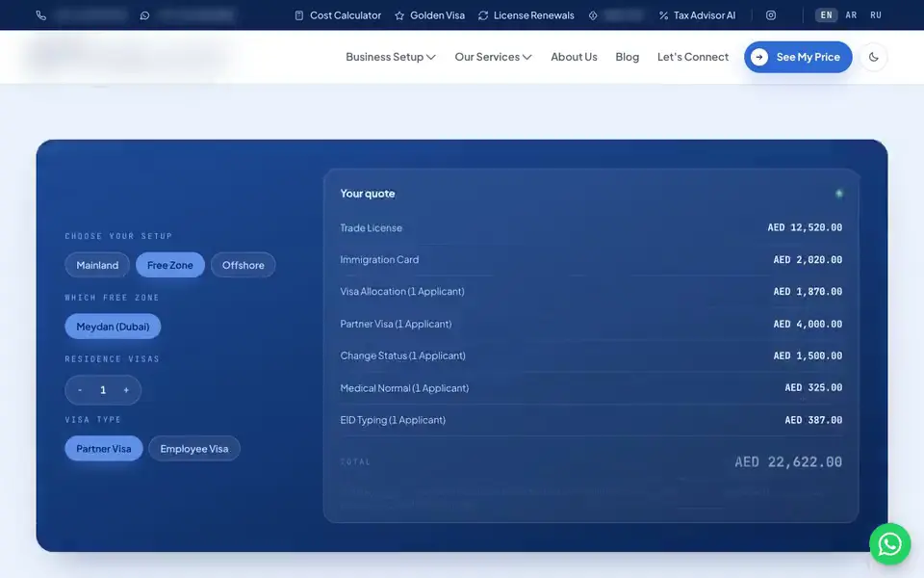Click the Golden Visa link text

(437, 15)
